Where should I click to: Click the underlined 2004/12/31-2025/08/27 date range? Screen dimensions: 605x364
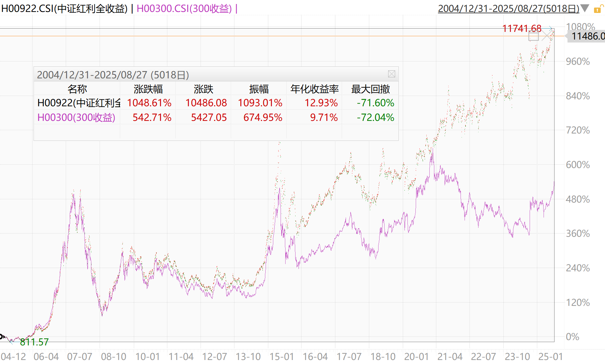coord(508,9)
